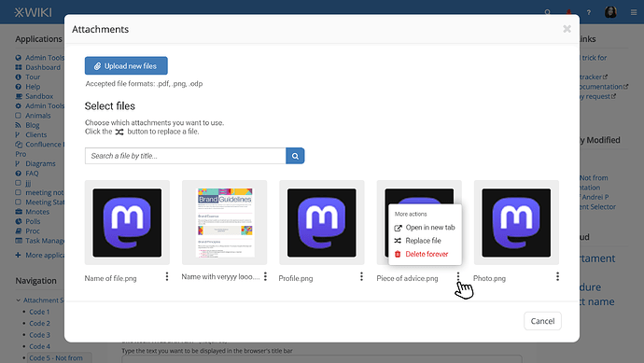Click the kebab icon next to Piece of advice.png
Screen dimensions: 644x363
458,277
